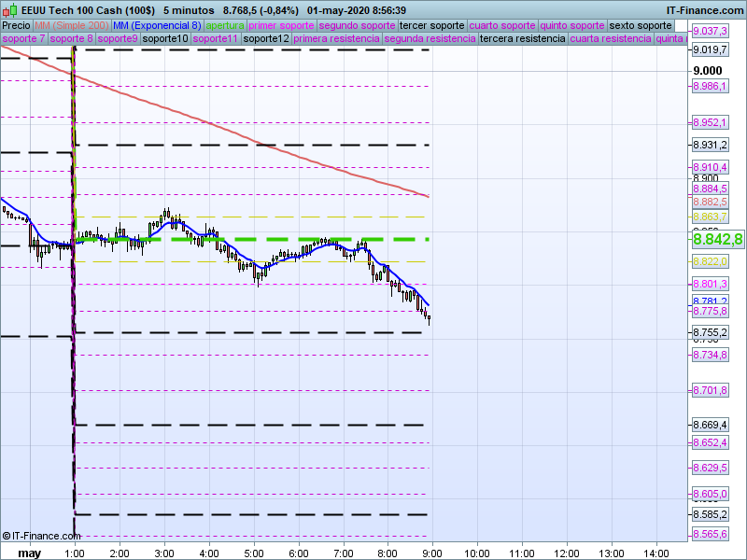This screenshot has width=747, height=560.
Task: Click the 8.565,6 price axis label
Action: pyautogui.click(x=710, y=534)
